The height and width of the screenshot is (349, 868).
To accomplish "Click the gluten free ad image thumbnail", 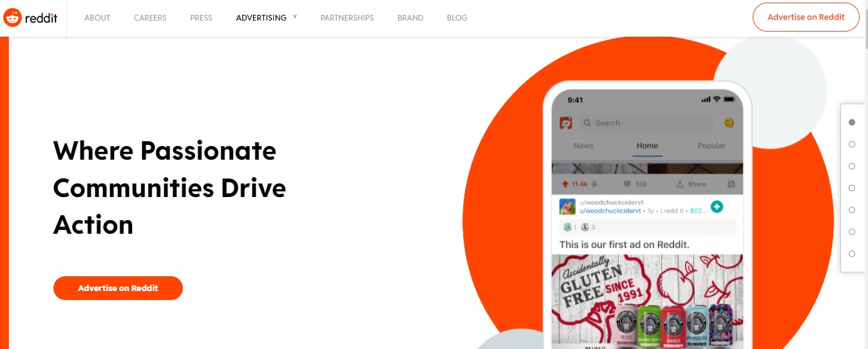I will (647, 299).
